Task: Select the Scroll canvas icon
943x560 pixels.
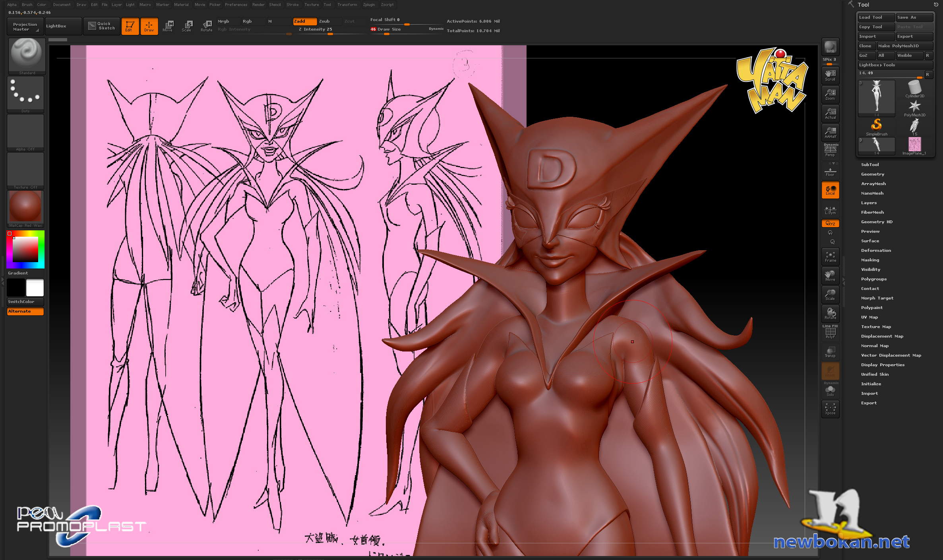Action: [x=830, y=75]
